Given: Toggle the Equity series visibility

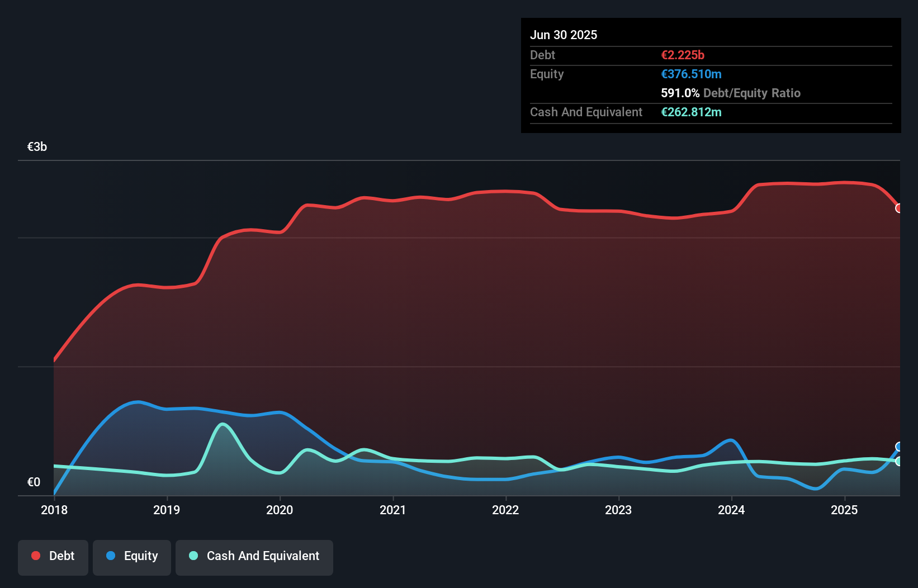Looking at the screenshot, I should coord(131,556).
